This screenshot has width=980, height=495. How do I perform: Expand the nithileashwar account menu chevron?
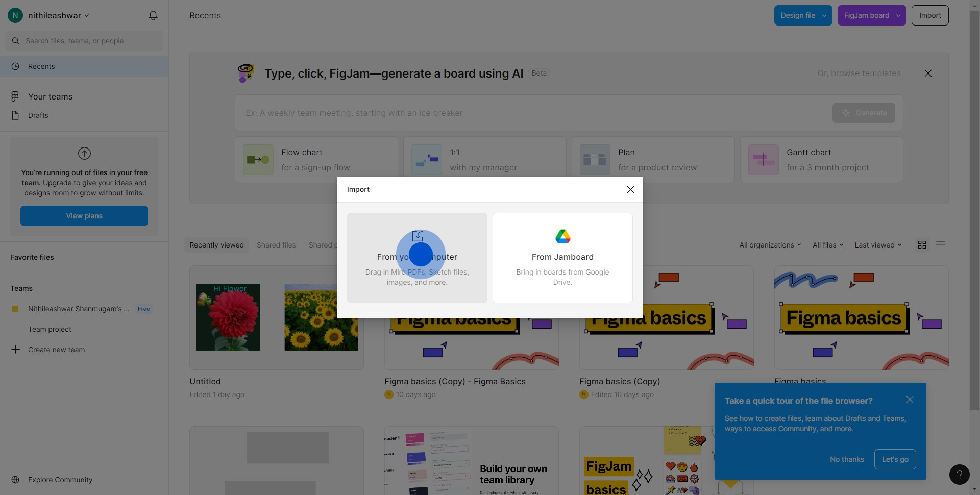point(87,16)
